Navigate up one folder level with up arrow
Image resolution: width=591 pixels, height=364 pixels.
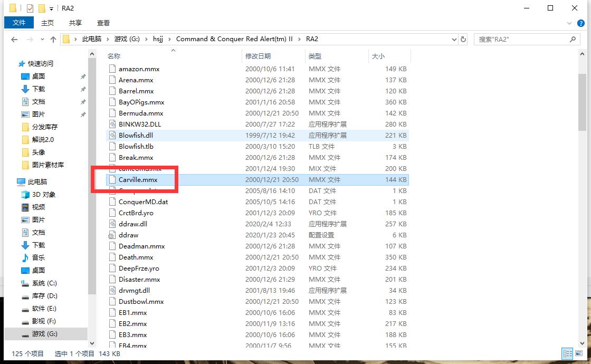pyautogui.click(x=53, y=39)
